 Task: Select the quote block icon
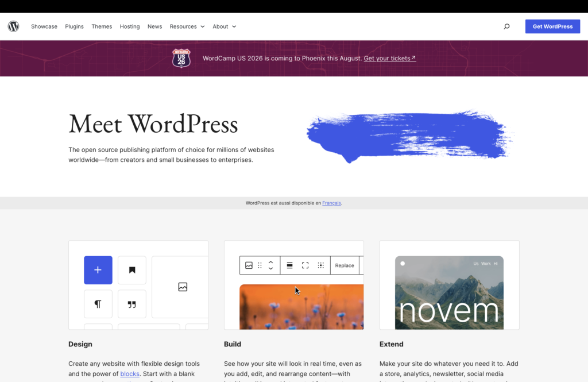(x=132, y=304)
